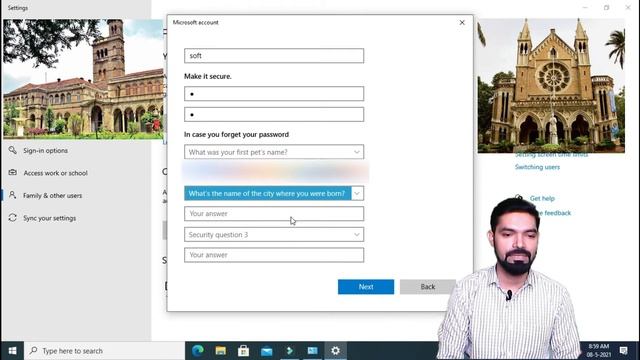The image size is (640, 360).
Task: Click the Family & other users person icon
Action: click(x=13, y=195)
